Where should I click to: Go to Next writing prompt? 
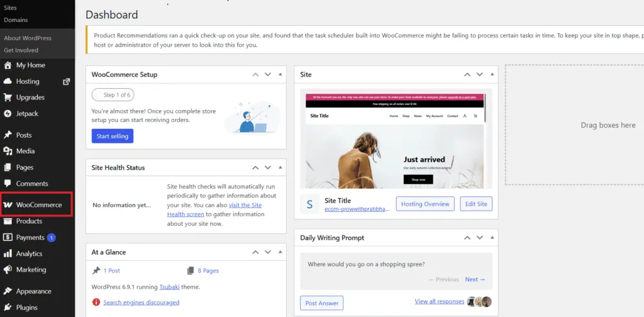coord(475,279)
